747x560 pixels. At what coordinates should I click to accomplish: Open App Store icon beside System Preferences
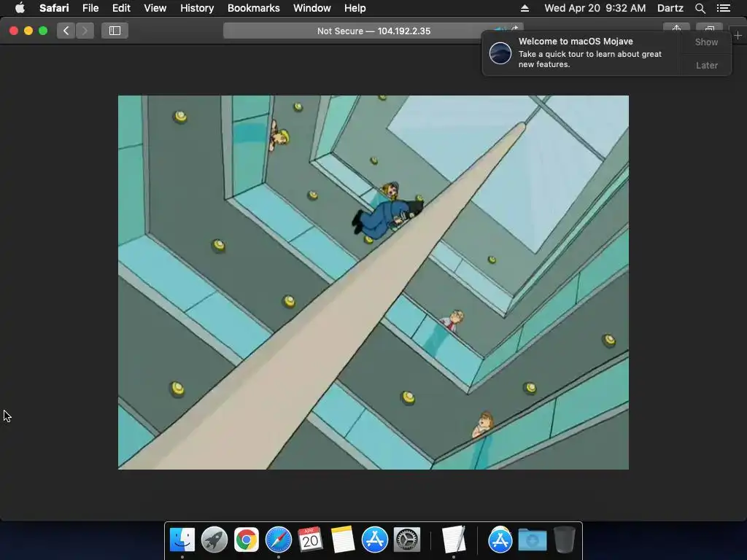374,540
